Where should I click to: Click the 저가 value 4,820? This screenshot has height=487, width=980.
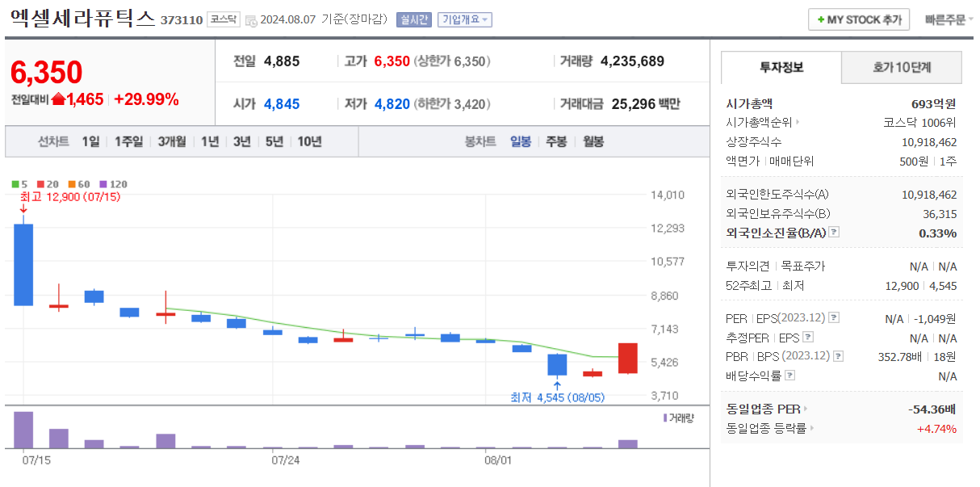coord(392,103)
